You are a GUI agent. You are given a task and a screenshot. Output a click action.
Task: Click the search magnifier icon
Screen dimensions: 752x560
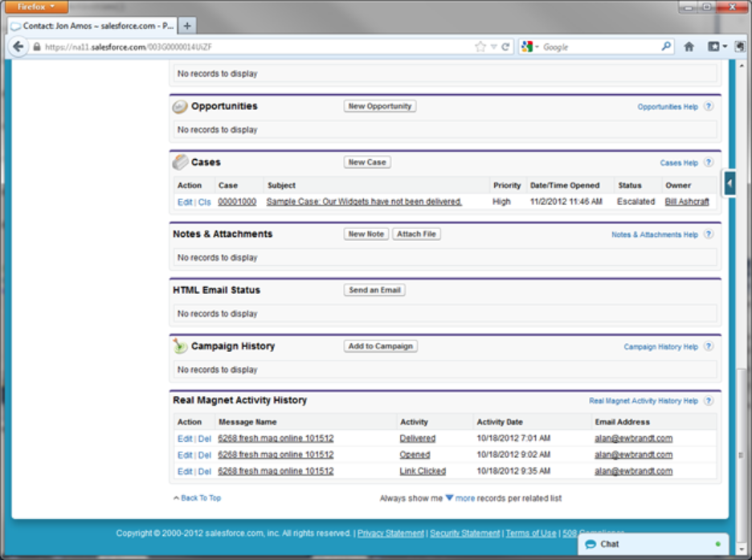click(x=666, y=47)
